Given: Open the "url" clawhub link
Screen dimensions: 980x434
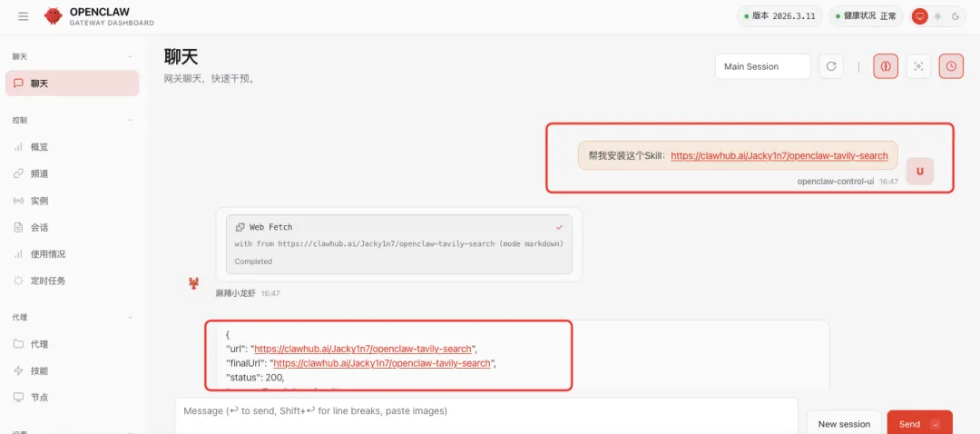Looking at the screenshot, I should [x=362, y=349].
